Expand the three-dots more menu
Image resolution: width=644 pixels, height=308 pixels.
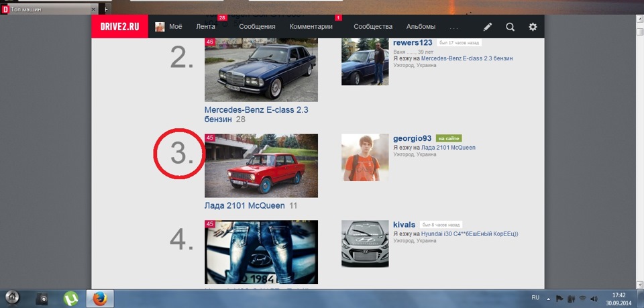click(x=454, y=28)
